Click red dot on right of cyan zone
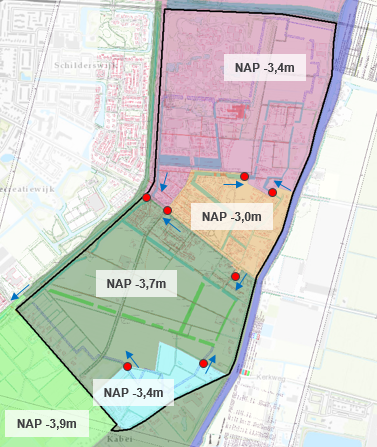The height and width of the screenshot is (447, 377). [x=204, y=363]
